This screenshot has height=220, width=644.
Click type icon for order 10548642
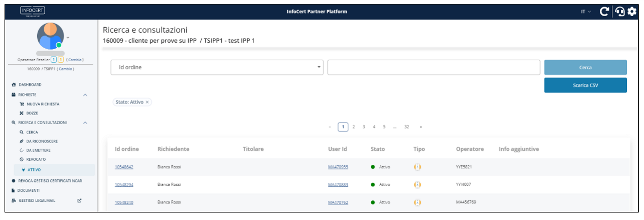pyautogui.click(x=417, y=167)
